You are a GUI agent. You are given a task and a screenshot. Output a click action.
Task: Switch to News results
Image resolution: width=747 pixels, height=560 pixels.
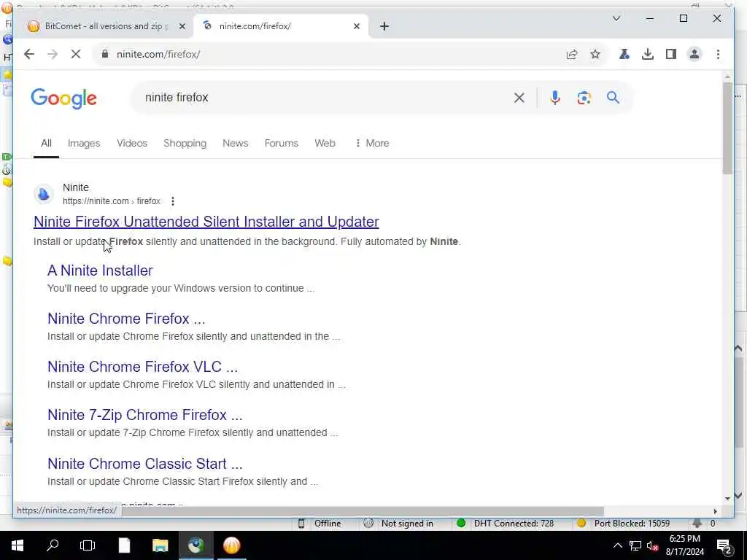coord(236,144)
